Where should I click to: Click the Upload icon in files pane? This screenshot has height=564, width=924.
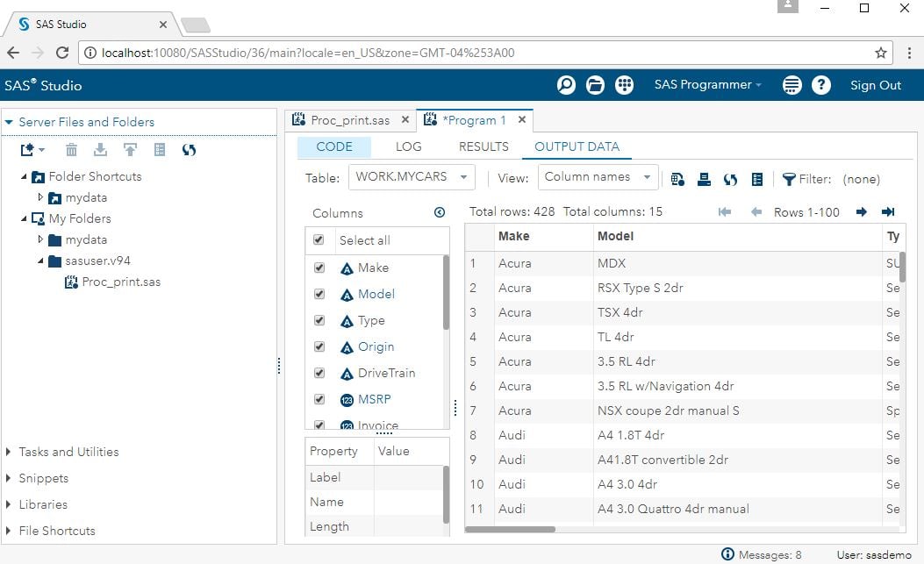coord(130,150)
